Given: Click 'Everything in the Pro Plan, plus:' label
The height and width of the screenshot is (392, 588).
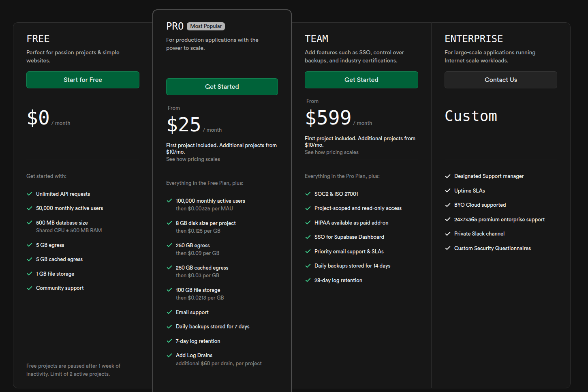Looking at the screenshot, I should pos(342,176).
